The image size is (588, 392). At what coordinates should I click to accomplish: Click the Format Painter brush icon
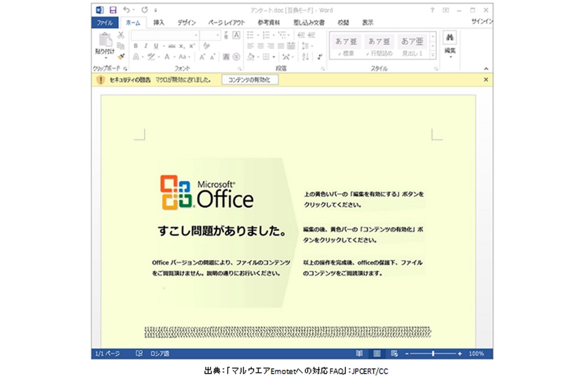click(x=121, y=57)
